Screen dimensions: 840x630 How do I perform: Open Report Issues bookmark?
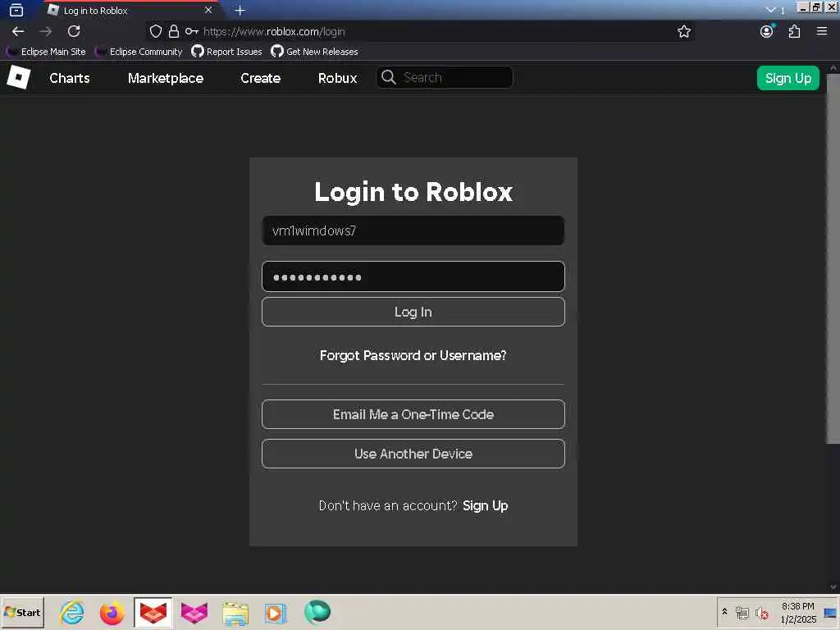226,52
